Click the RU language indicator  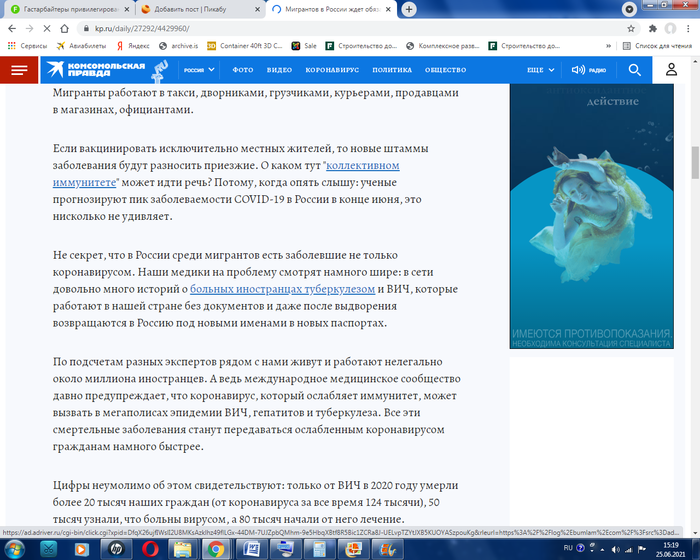coord(568,548)
